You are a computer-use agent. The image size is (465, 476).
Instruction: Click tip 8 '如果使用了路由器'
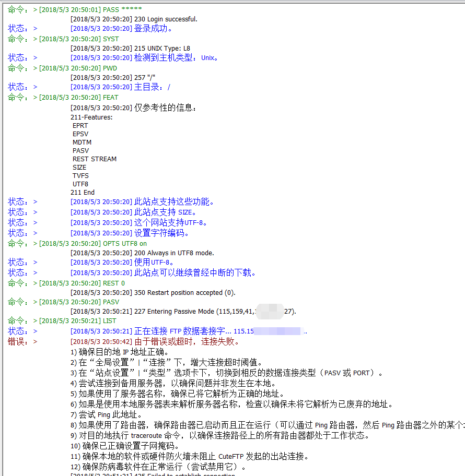pyautogui.click(x=268, y=425)
